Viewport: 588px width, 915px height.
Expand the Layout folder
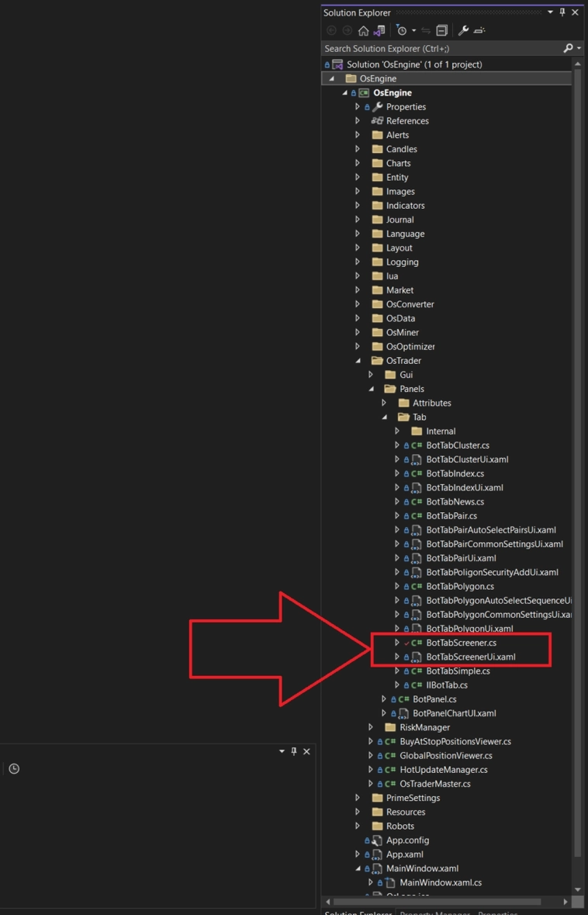(358, 248)
